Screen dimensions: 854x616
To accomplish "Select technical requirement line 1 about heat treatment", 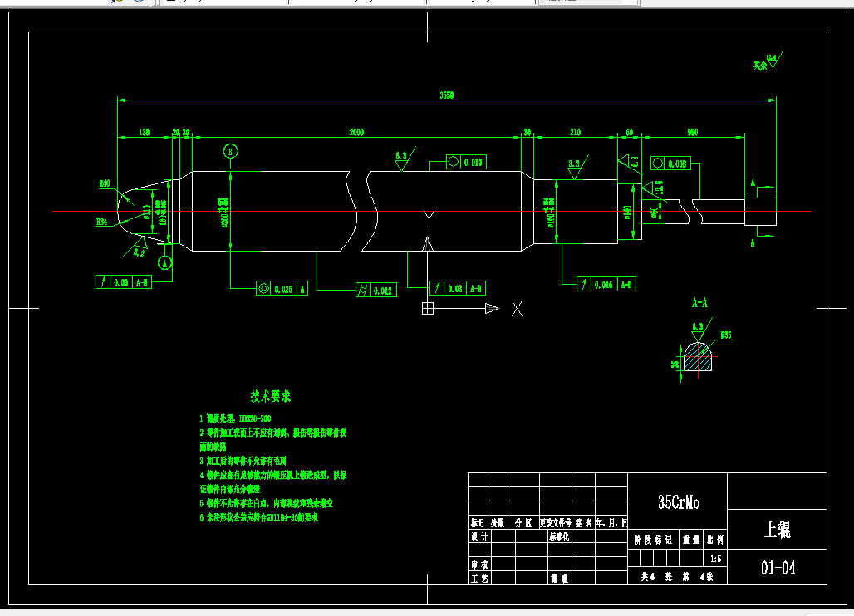I will [x=235, y=418].
